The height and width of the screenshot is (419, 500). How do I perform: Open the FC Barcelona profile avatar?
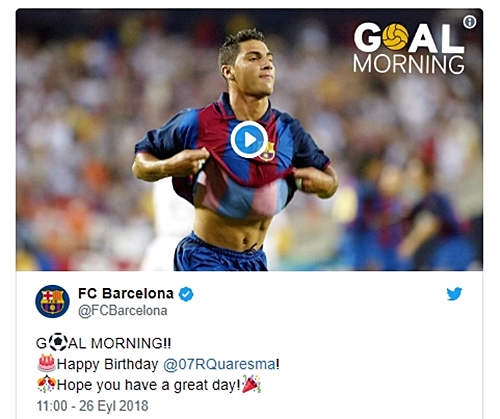tap(52, 301)
